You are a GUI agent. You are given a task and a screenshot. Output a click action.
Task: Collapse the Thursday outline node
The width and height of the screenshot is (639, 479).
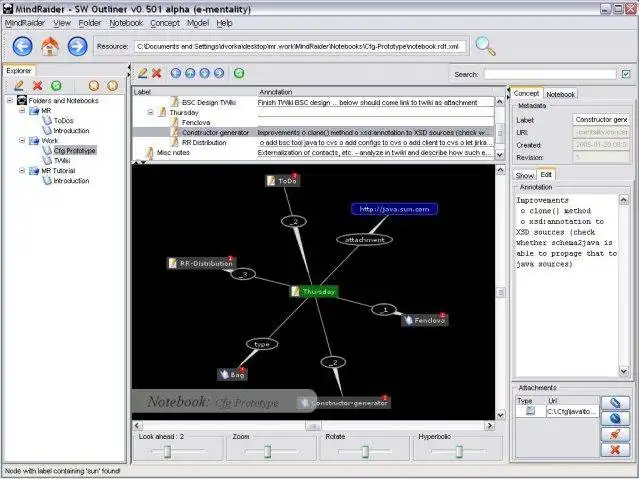pos(150,112)
